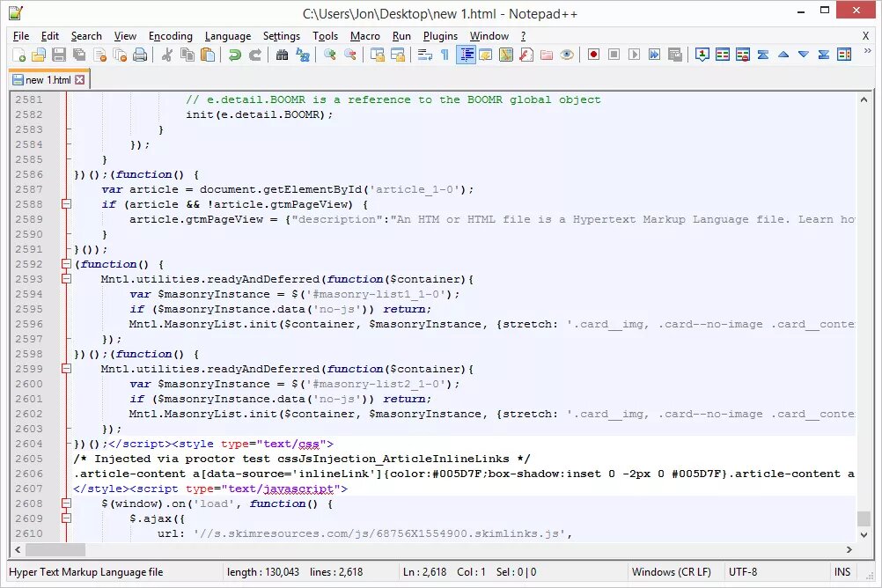
Task: Click the Zoom In magnifier icon
Action: point(329,55)
